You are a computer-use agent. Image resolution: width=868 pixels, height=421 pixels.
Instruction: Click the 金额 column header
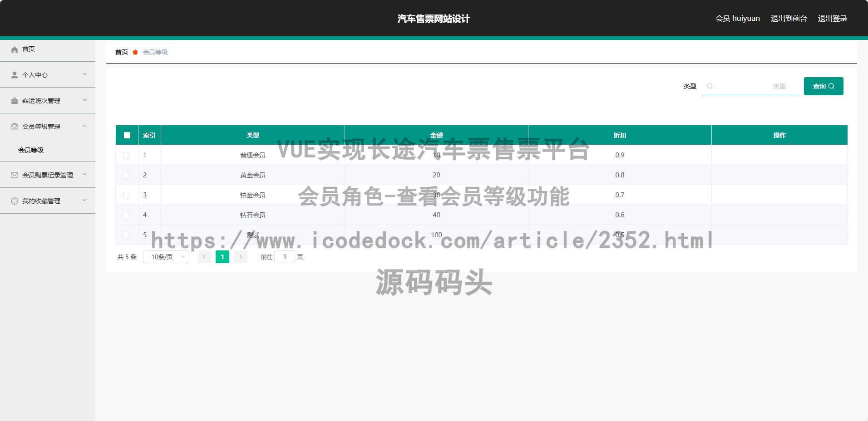click(436, 135)
